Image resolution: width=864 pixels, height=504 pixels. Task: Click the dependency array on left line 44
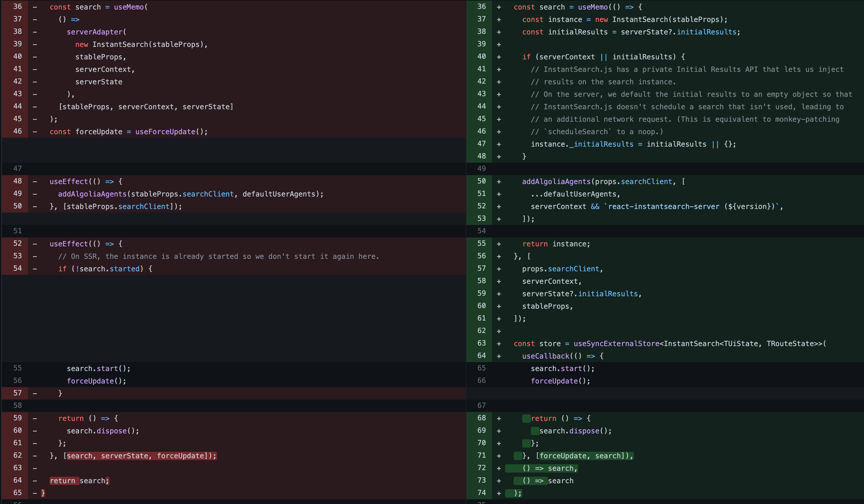(x=146, y=107)
